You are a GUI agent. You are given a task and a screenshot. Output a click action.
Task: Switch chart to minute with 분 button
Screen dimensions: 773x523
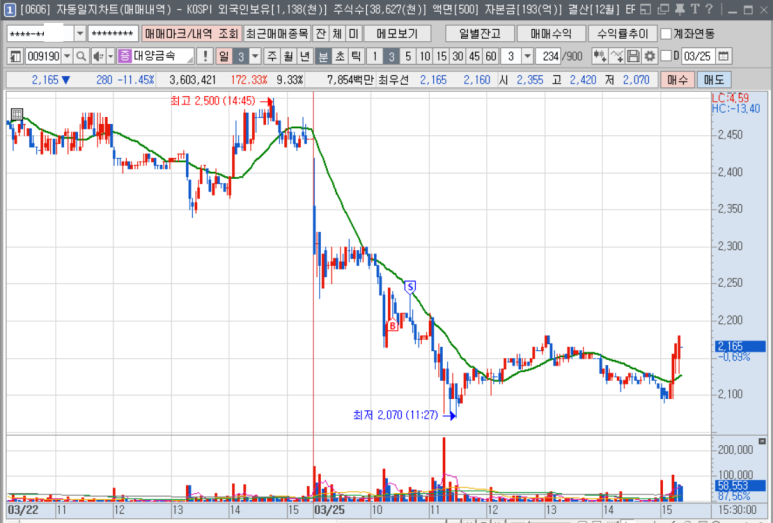click(x=323, y=56)
